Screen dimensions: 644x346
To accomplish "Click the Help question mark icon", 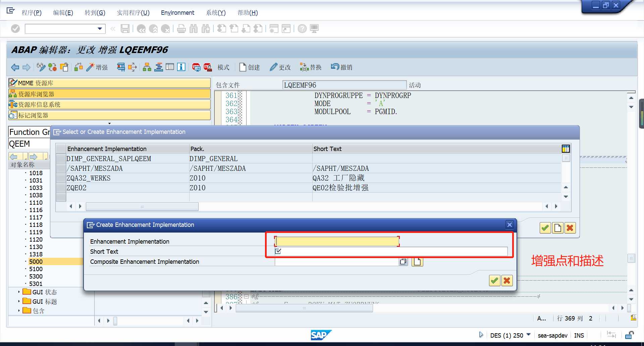I will point(302,29).
